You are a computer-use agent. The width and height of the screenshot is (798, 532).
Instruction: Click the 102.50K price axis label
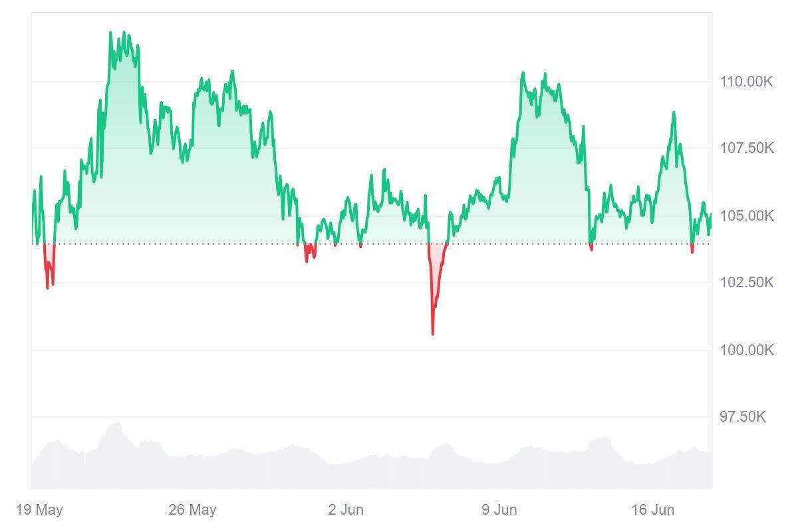click(x=746, y=282)
